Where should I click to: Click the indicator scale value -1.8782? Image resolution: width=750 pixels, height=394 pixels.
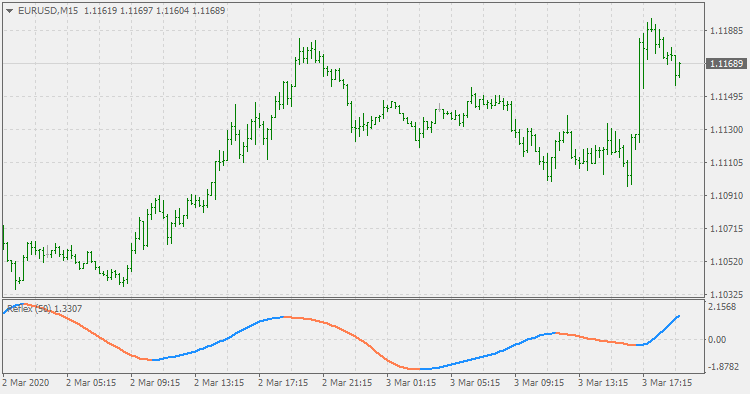[723, 366]
